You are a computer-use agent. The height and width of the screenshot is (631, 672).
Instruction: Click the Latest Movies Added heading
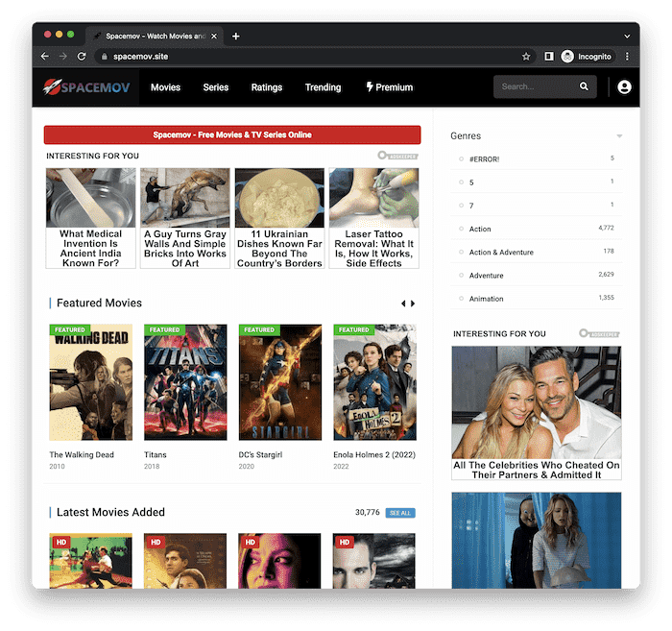tap(110, 512)
